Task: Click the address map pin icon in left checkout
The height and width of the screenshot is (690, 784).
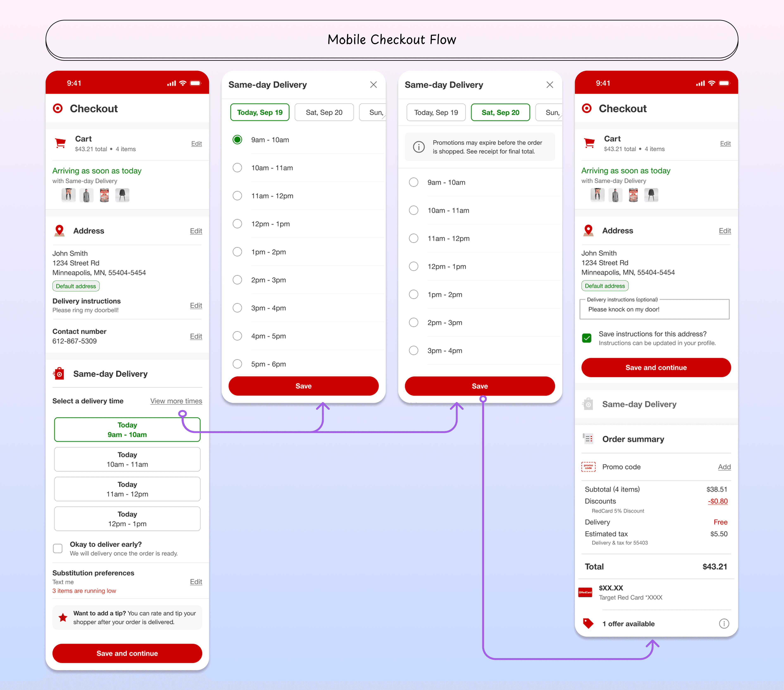Action: (59, 231)
